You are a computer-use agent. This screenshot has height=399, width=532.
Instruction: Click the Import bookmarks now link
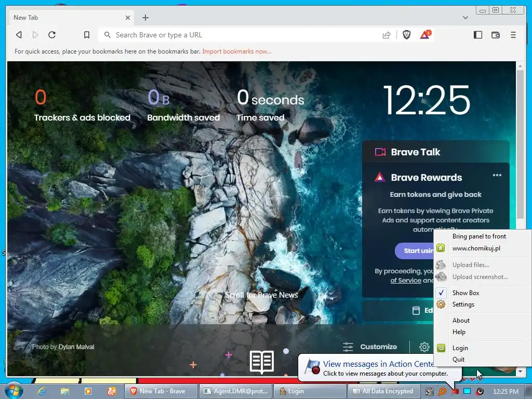[x=236, y=51]
